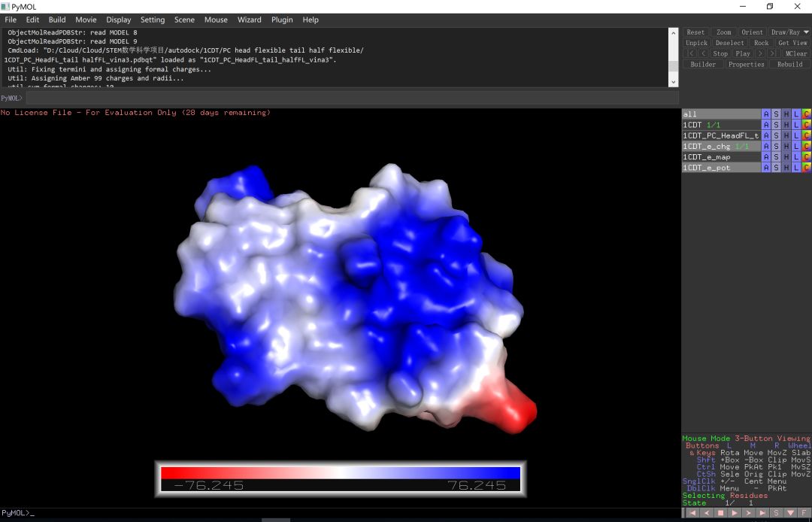Click the Mouse Mode 3-Button Viewing header
Viewport: 812px width, 522px height.
tap(747, 438)
